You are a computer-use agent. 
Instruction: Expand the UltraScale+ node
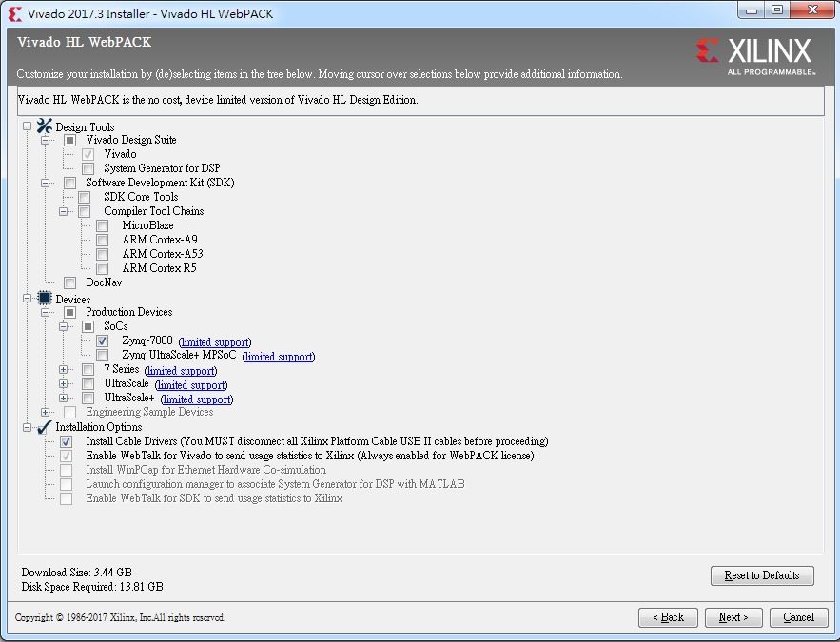coord(63,398)
